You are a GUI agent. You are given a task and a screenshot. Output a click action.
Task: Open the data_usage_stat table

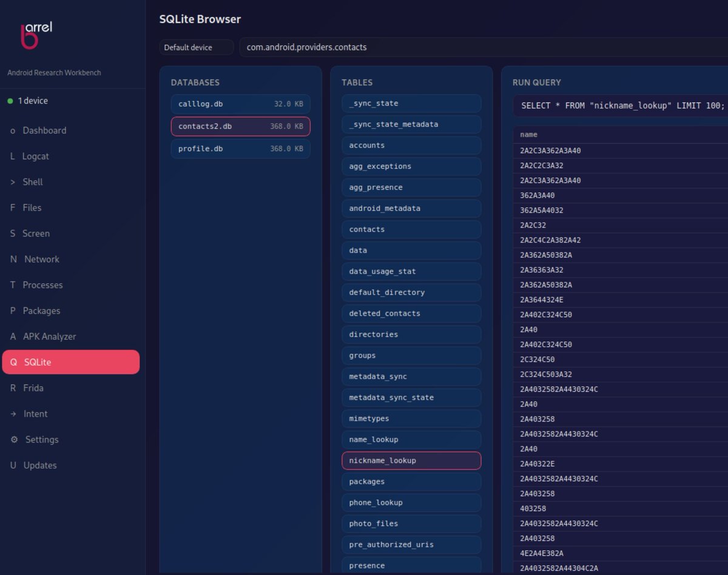(x=411, y=271)
